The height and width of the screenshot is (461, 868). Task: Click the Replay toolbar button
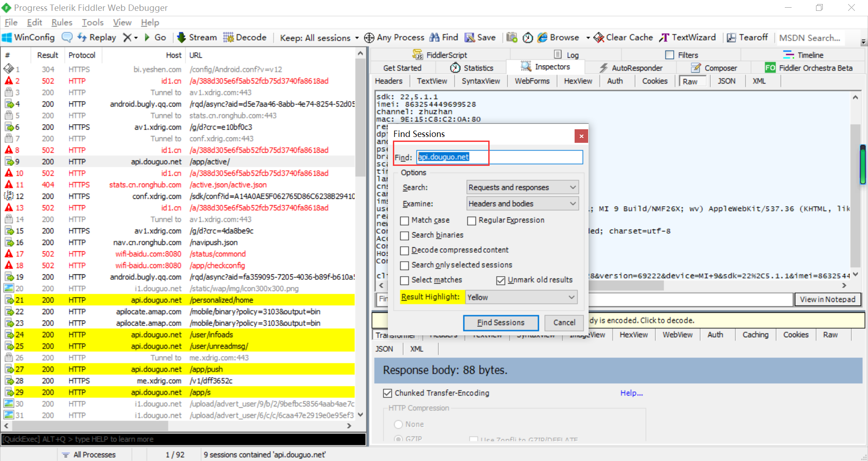point(97,38)
